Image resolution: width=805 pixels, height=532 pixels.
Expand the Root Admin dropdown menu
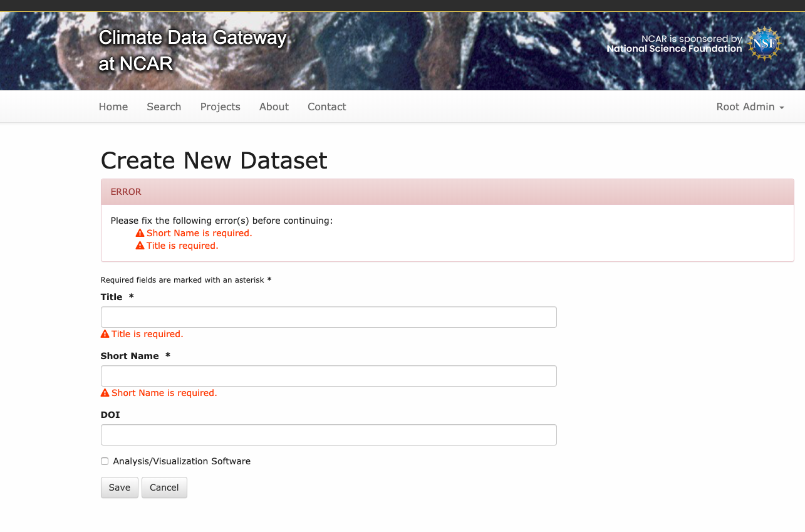(x=750, y=107)
